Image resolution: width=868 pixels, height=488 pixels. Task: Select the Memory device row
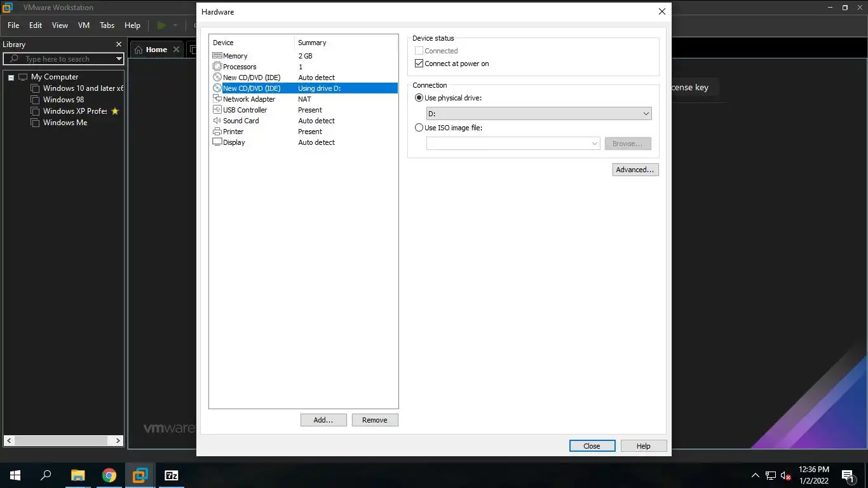pos(304,56)
